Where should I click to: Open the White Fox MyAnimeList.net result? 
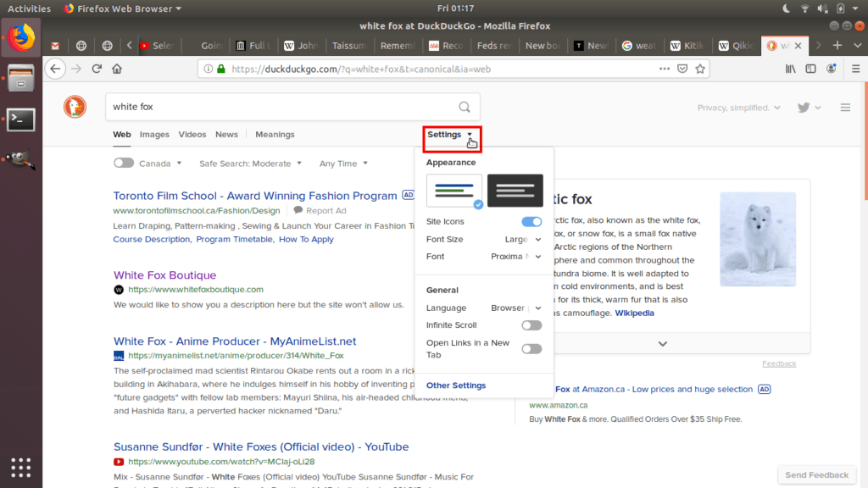point(235,341)
